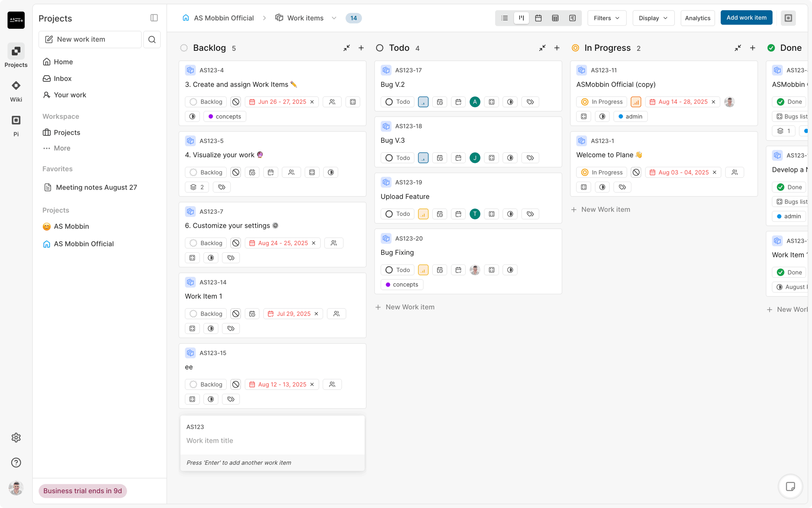Click New Work item under In Progress
The image size is (812, 508).
[601, 210]
